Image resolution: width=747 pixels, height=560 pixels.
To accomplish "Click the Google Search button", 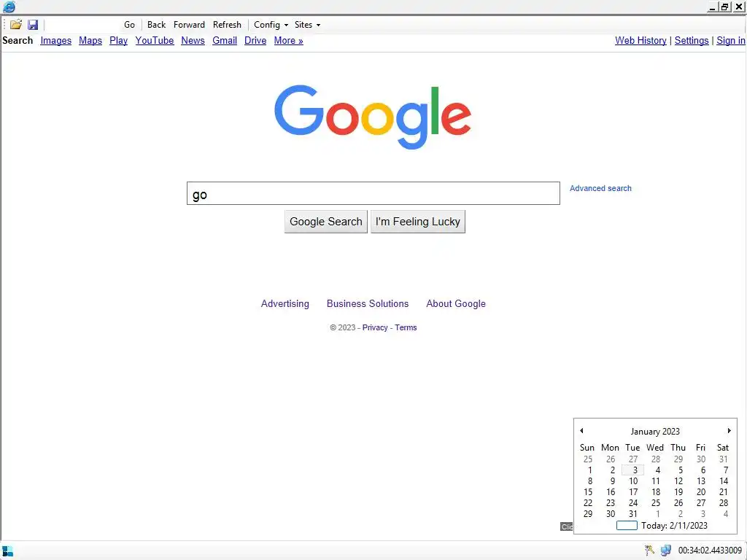I will [x=326, y=222].
